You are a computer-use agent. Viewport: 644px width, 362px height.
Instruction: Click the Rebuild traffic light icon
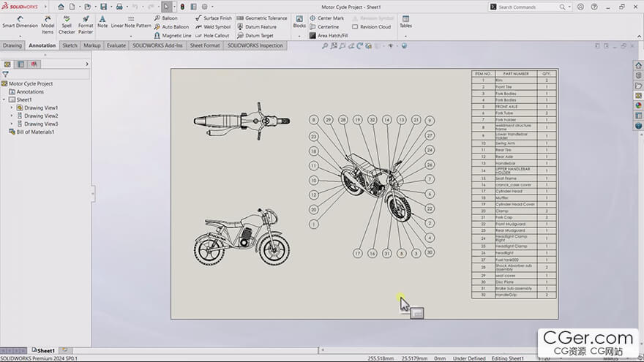coord(182,7)
